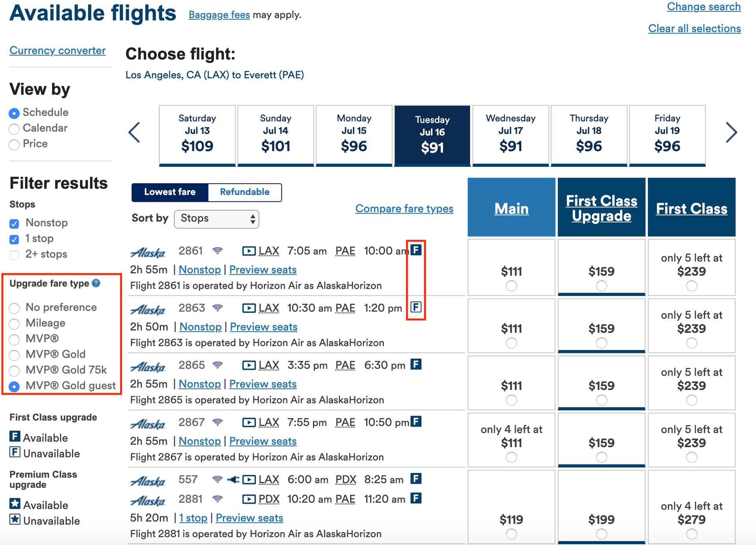Open the Sort by Stops dropdown

(216, 219)
